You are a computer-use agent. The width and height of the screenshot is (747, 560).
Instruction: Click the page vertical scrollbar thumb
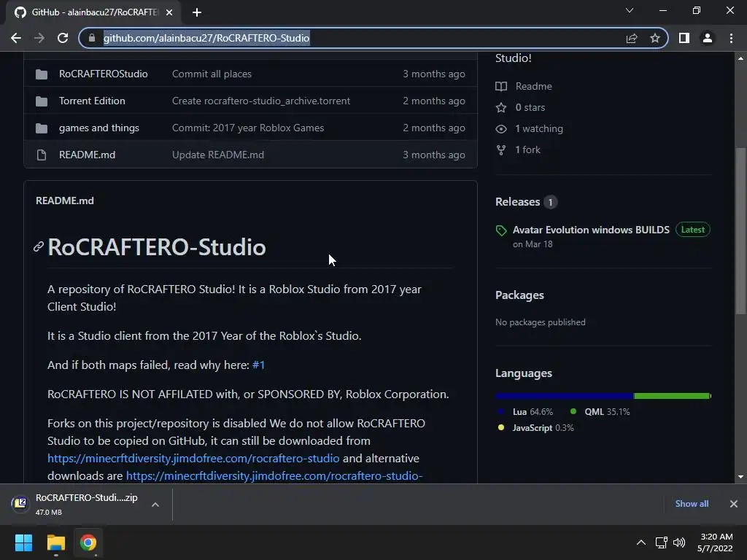pyautogui.click(x=740, y=231)
